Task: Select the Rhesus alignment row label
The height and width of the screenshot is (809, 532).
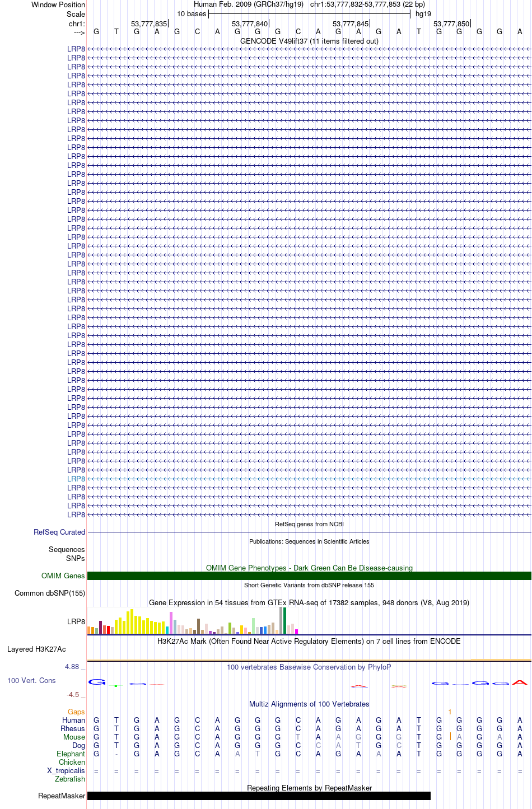Action: tap(73, 728)
